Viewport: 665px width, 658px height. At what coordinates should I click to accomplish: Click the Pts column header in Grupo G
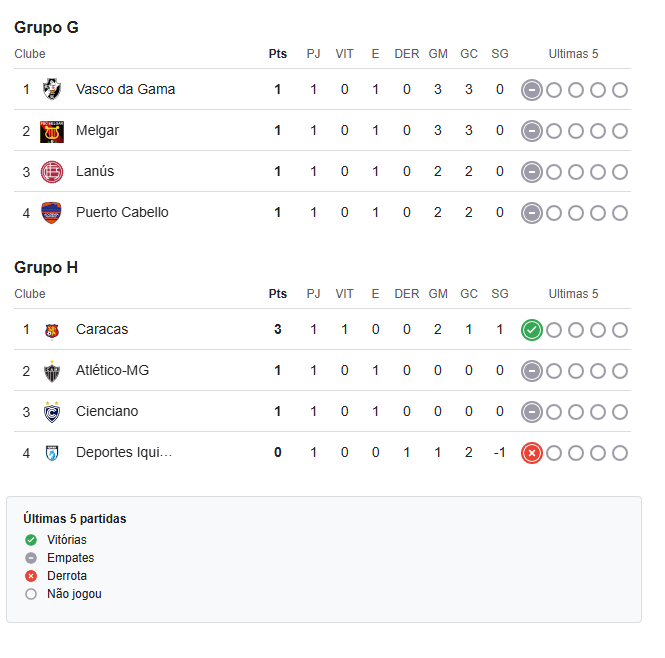[x=277, y=54]
